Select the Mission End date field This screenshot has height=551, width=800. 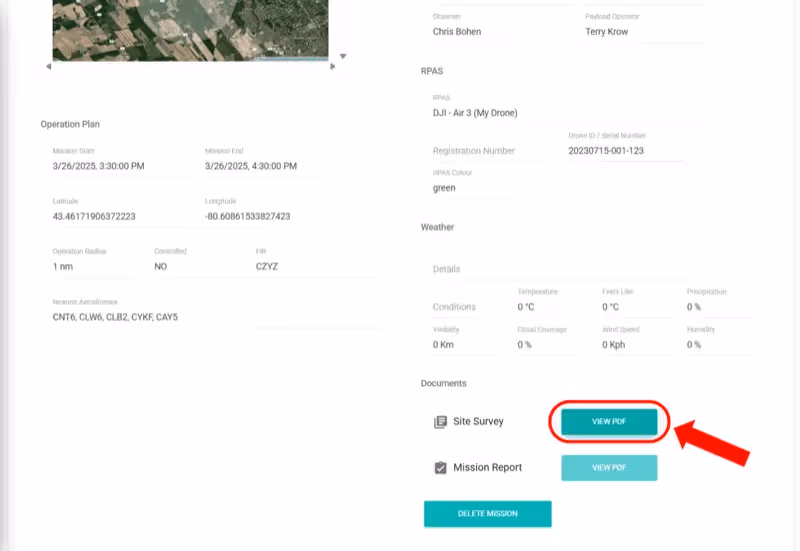coord(262,166)
